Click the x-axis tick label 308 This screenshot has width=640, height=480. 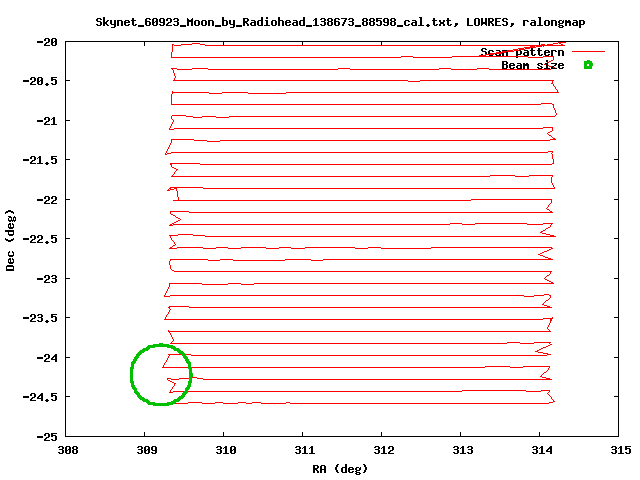pos(68,450)
